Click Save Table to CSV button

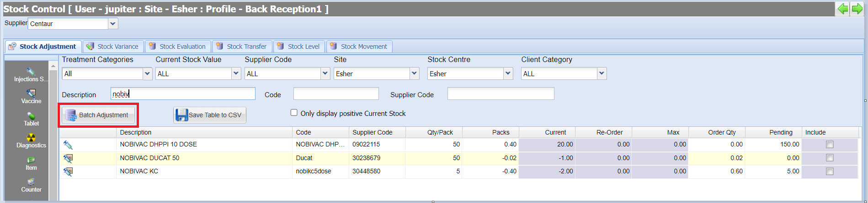[210, 115]
